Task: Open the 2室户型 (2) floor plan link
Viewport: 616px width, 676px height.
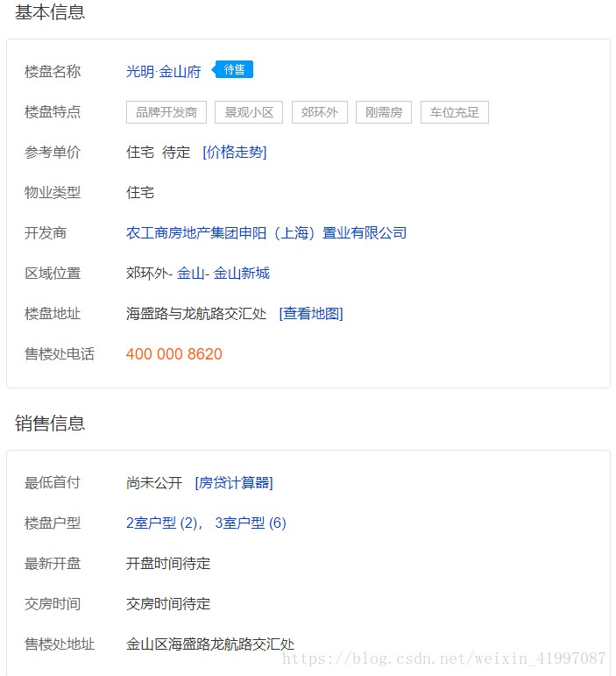Action: point(162,523)
